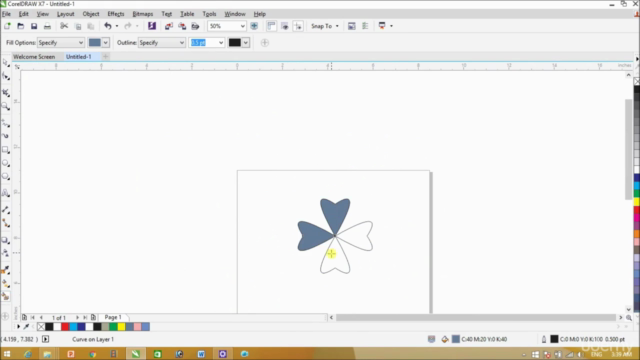The image size is (640, 360).
Task: Go to the first page arrow
Action: tap(32, 318)
